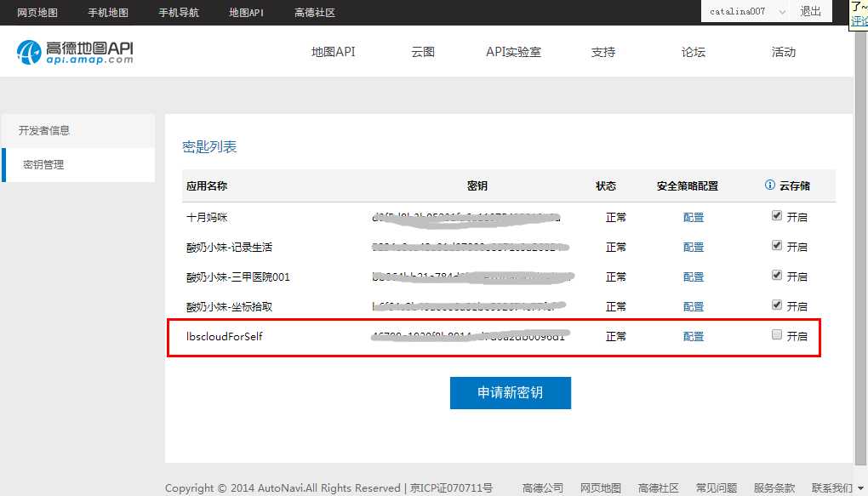Toggle 云存储 checkbox for 酸奶小妹-记录生活

777,245
